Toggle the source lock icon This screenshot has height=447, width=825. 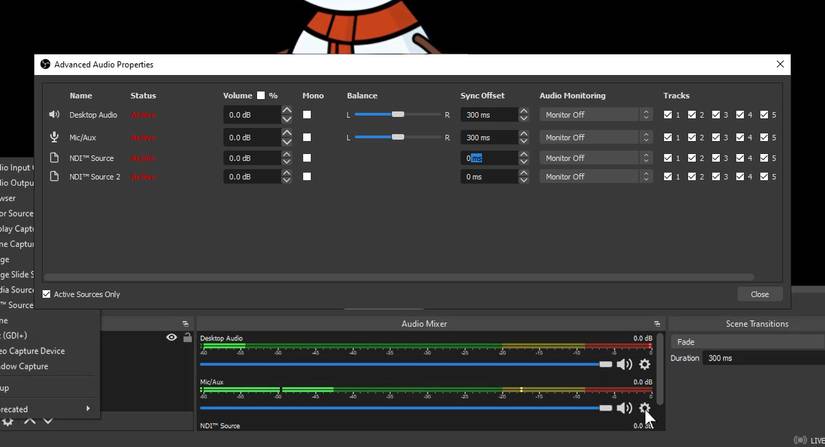coord(187,338)
